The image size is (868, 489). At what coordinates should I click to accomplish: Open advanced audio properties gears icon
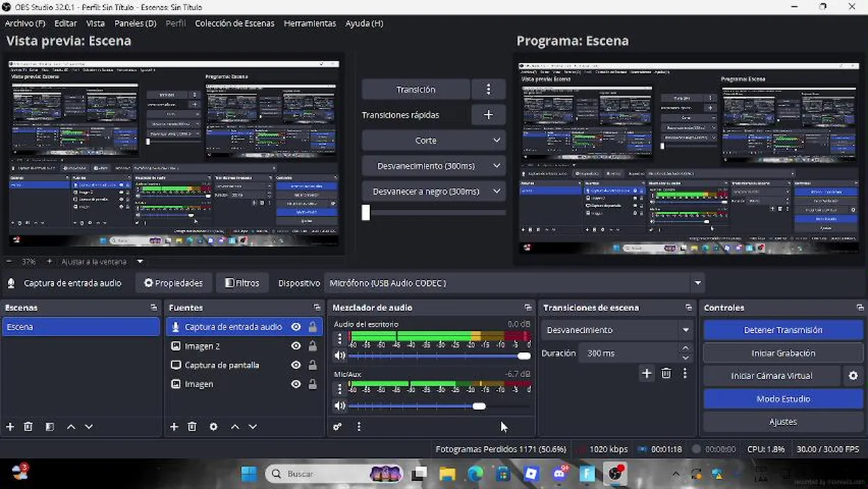click(338, 427)
